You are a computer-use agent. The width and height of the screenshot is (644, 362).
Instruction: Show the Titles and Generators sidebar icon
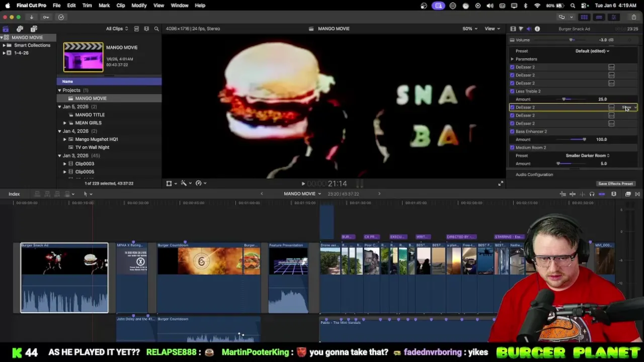point(34,29)
